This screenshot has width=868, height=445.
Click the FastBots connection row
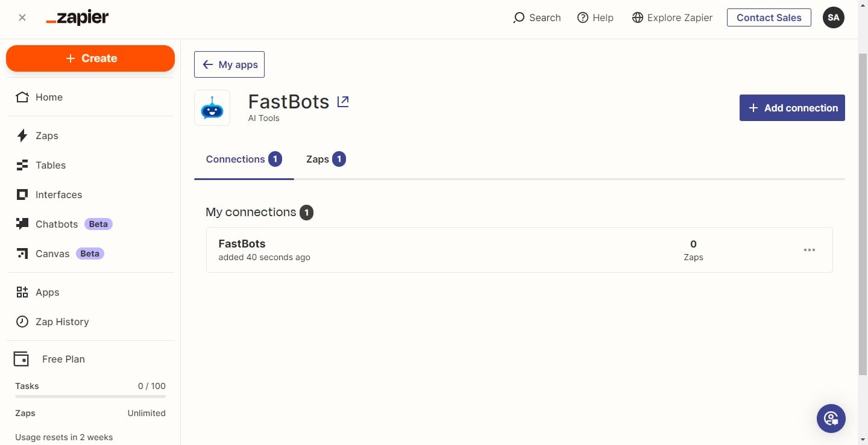click(x=422, y=250)
